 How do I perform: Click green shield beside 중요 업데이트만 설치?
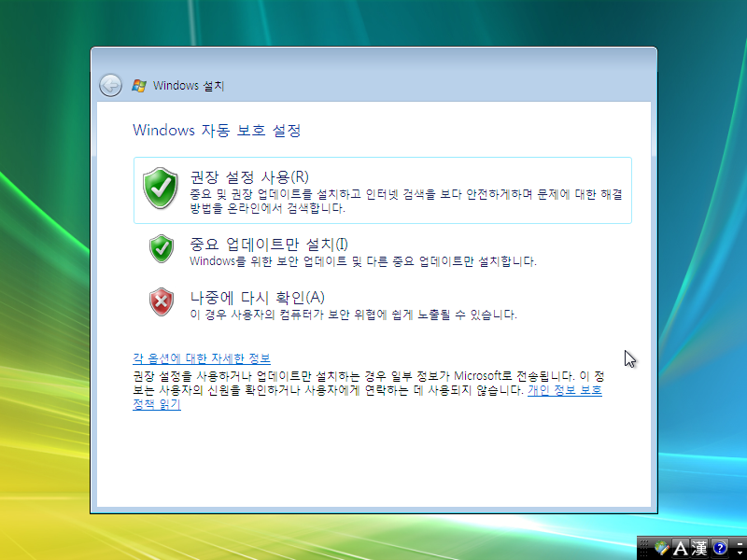162,248
